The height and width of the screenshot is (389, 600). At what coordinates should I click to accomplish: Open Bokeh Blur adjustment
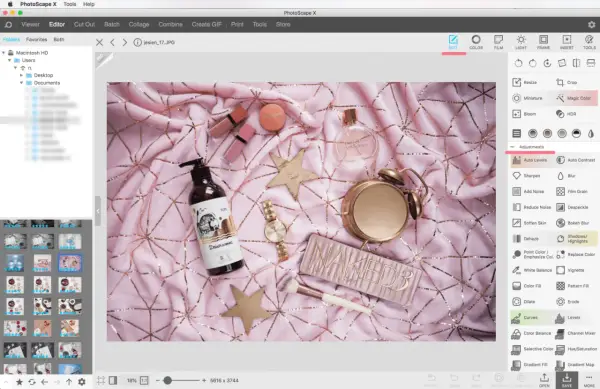(573, 223)
